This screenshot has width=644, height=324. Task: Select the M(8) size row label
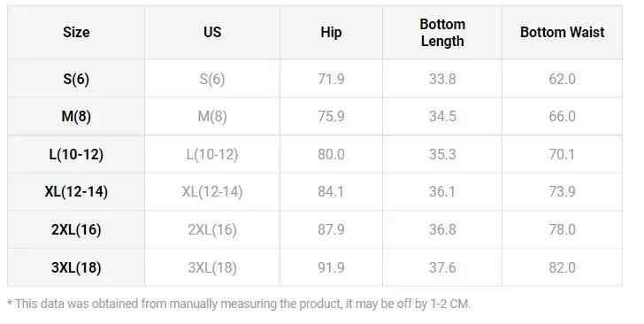(x=76, y=116)
